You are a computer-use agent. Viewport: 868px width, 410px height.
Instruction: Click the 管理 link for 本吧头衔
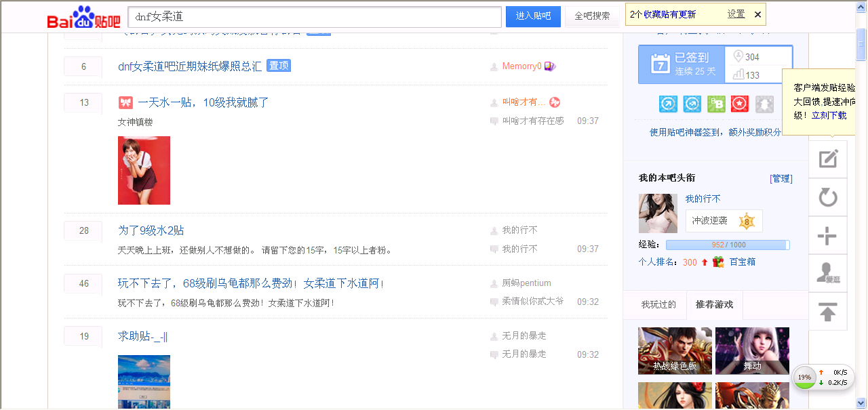tap(781, 178)
